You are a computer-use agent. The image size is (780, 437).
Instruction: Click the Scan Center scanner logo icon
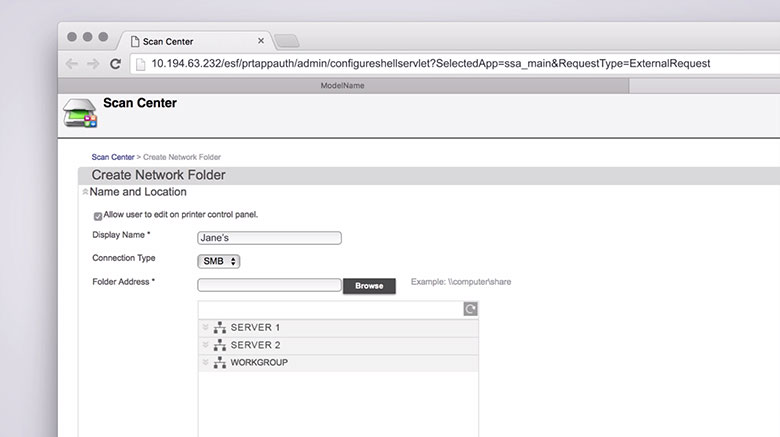80,113
